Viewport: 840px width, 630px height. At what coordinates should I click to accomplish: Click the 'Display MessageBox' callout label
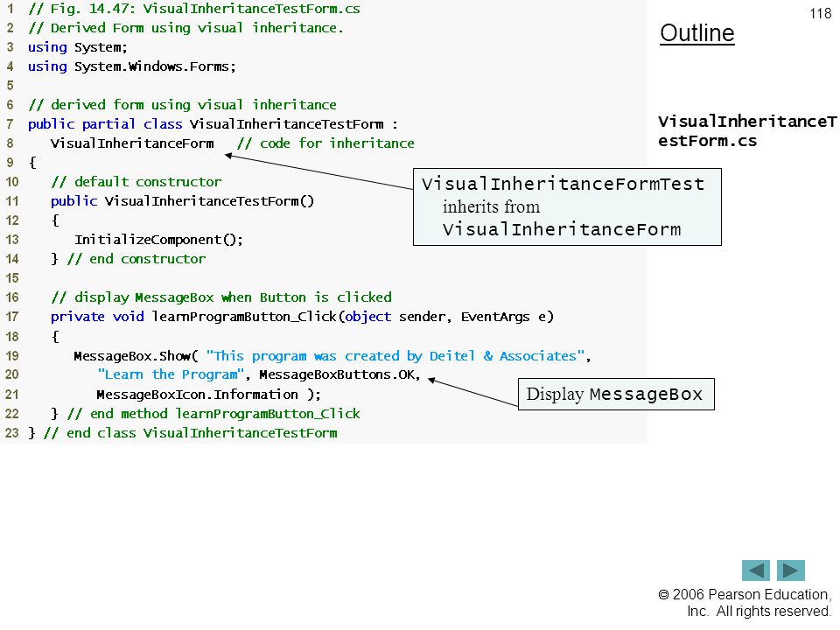click(x=615, y=395)
